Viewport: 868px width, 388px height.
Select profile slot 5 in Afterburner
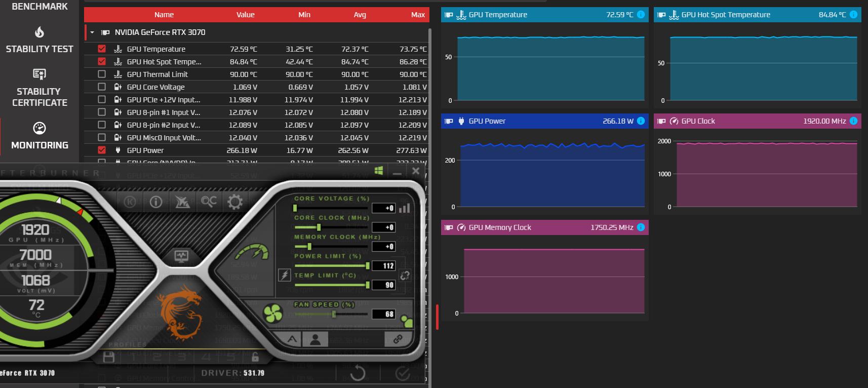click(x=230, y=357)
